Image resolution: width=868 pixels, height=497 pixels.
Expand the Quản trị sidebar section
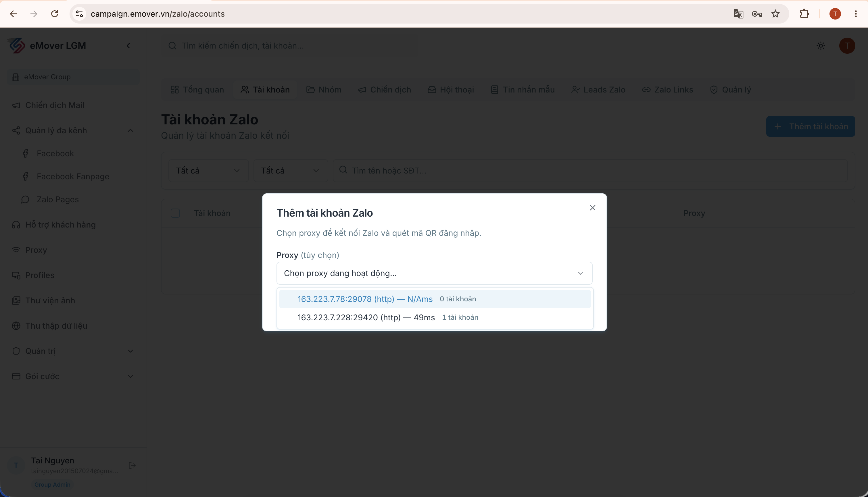pyautogui.click(x=73, y=351)
